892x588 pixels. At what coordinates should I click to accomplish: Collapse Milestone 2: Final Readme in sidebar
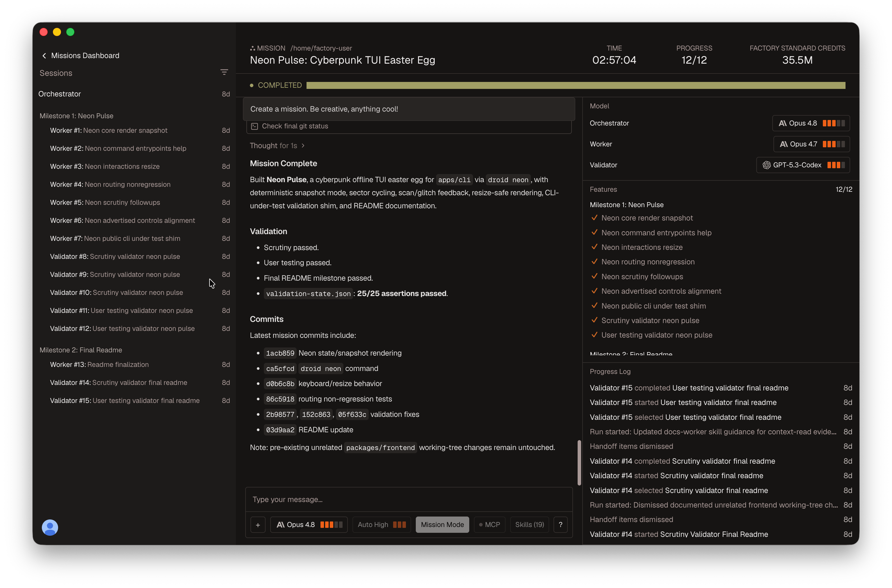80,350
